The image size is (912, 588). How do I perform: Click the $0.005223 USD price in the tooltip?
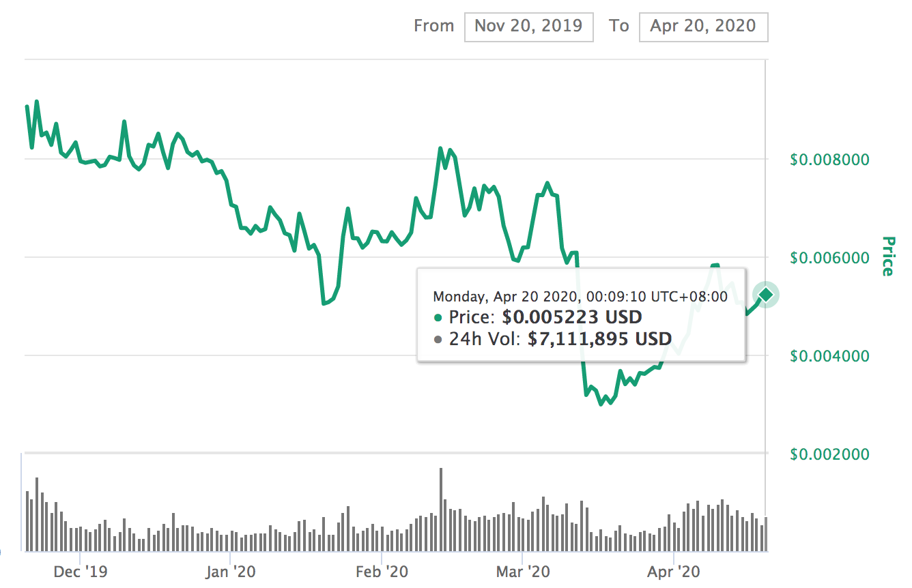click(572, 318)
